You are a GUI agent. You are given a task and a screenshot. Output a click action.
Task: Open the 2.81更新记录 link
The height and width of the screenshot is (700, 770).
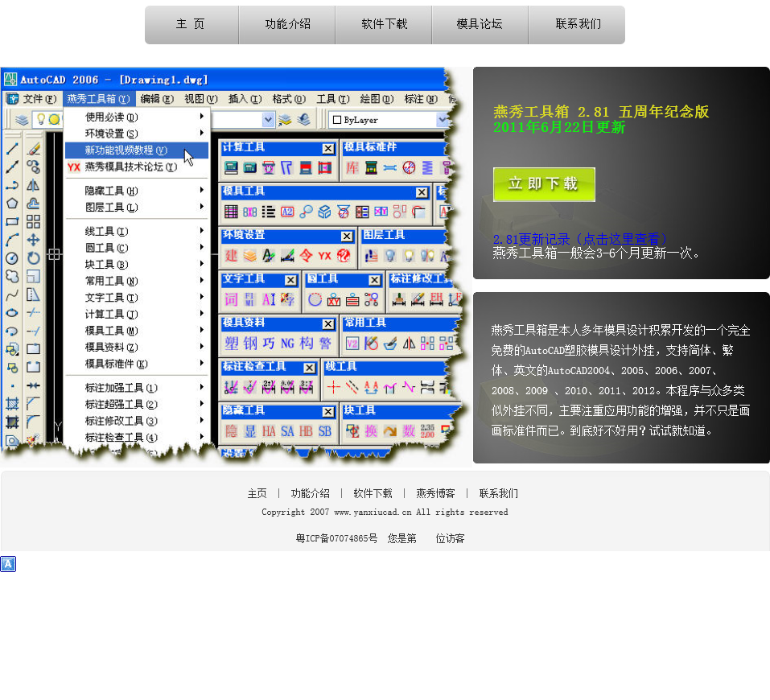(x=580, y=239)
